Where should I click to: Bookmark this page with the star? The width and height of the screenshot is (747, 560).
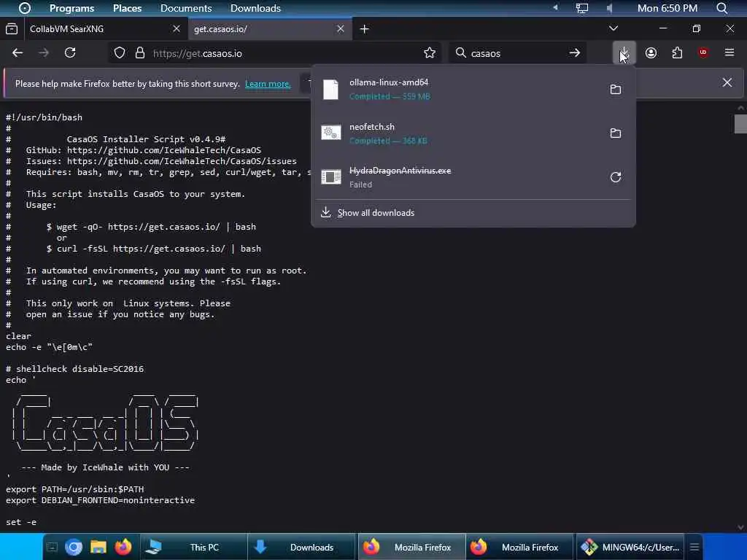tap(429, 52)
